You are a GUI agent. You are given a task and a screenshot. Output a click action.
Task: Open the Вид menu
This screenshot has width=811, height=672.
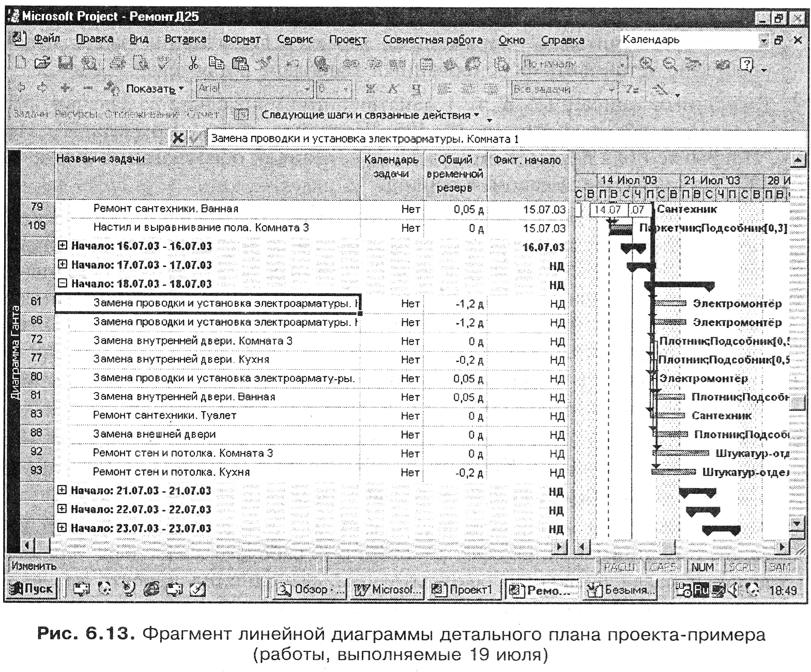pyautogui.click(x=139, y=39)
